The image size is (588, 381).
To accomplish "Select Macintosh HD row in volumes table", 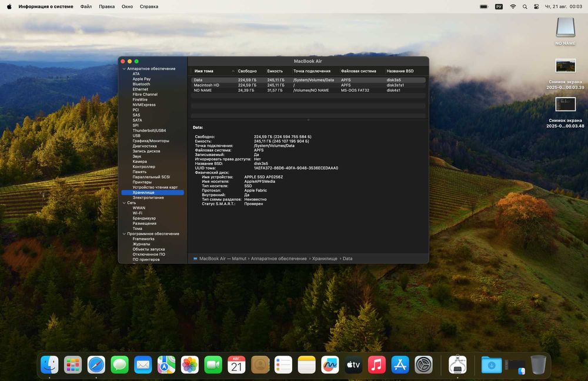I will pos(308,85).
